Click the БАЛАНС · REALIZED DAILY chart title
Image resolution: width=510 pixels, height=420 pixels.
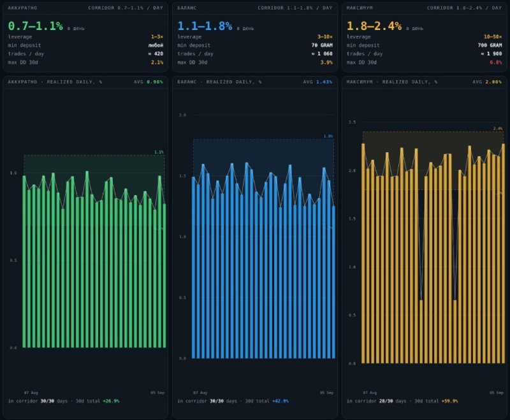(x=219, y=82)
